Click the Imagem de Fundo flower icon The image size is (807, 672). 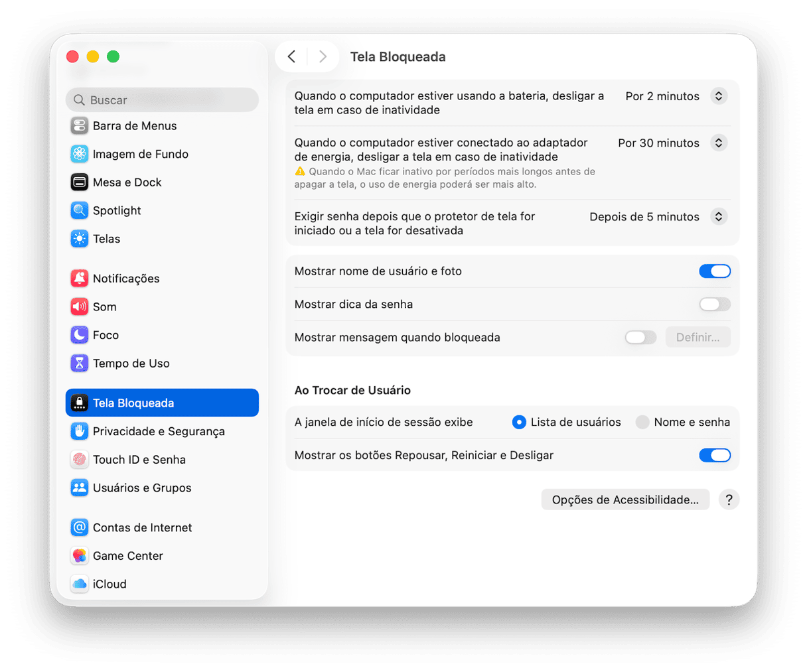click(x=80, y=154)
